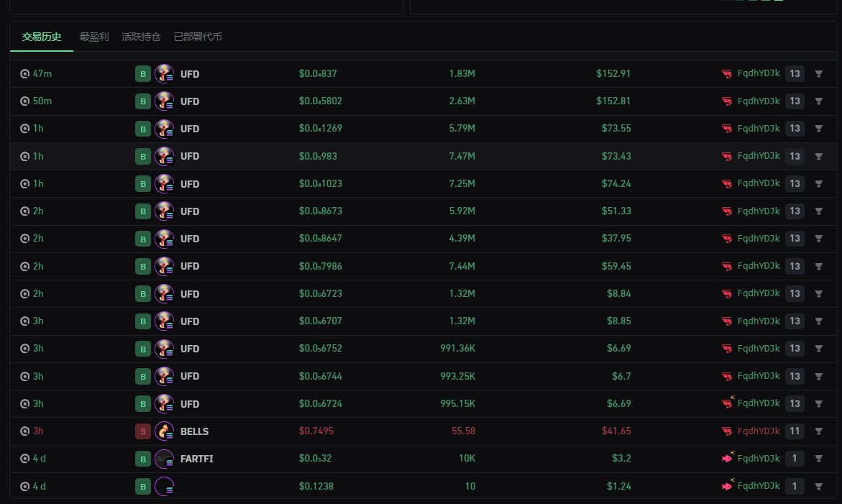Click the value $59.45

pos(616,266)
